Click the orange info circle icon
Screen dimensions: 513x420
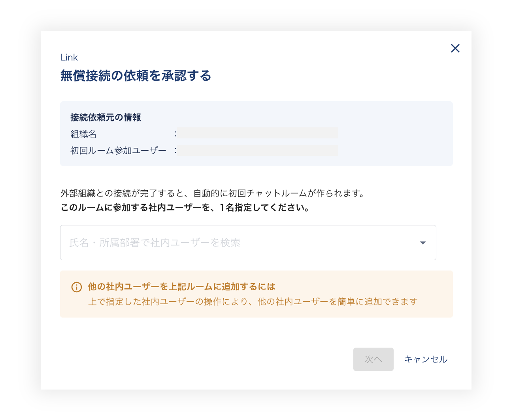tap(76, 287)
